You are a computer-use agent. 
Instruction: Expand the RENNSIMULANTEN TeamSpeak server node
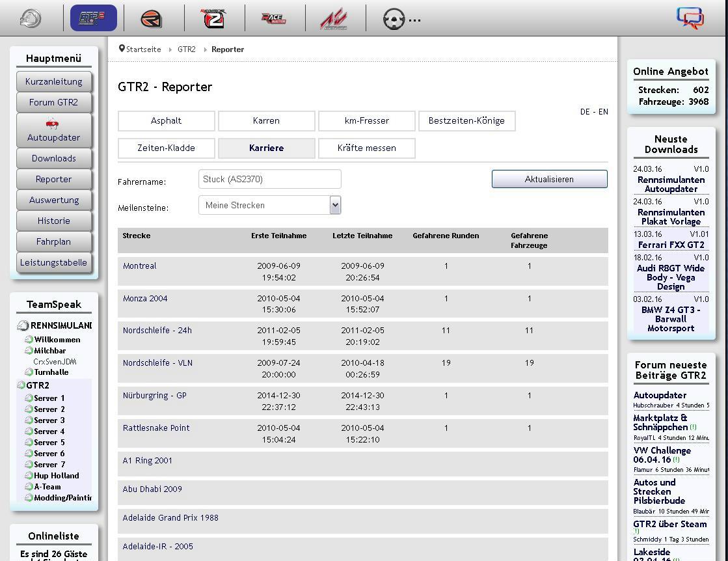pyautogui.click(x=23, y=325)
